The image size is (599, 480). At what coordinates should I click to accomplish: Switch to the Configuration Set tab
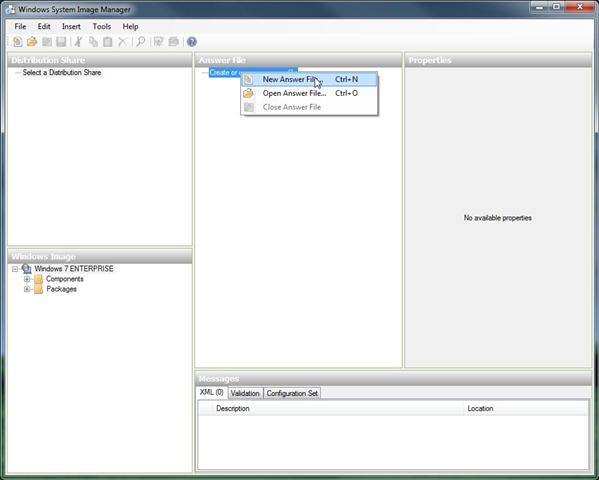(x=292, y=393)
